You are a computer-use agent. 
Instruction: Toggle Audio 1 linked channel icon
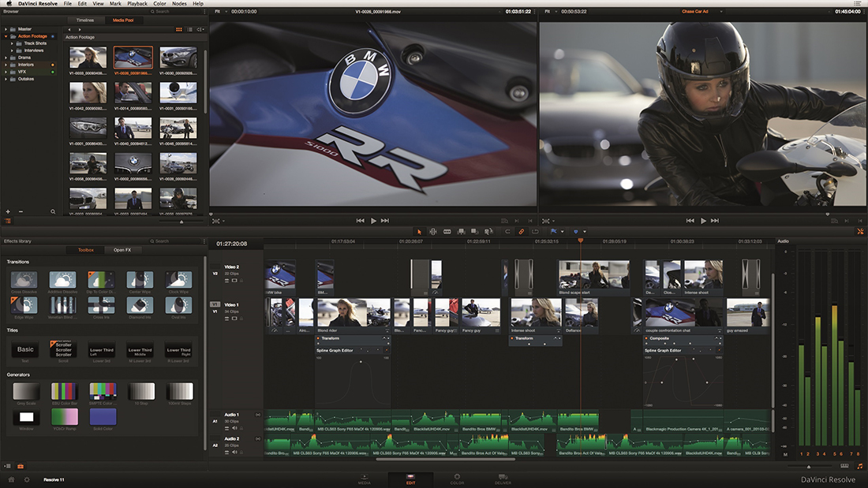pos(257,415)
